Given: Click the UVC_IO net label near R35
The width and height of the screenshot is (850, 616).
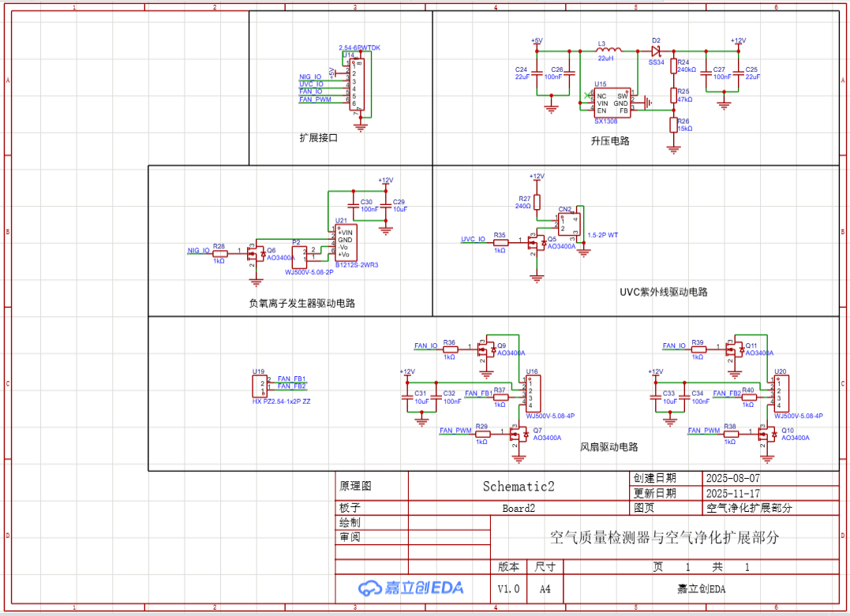Looking at the screenshot, I should 473,239.
